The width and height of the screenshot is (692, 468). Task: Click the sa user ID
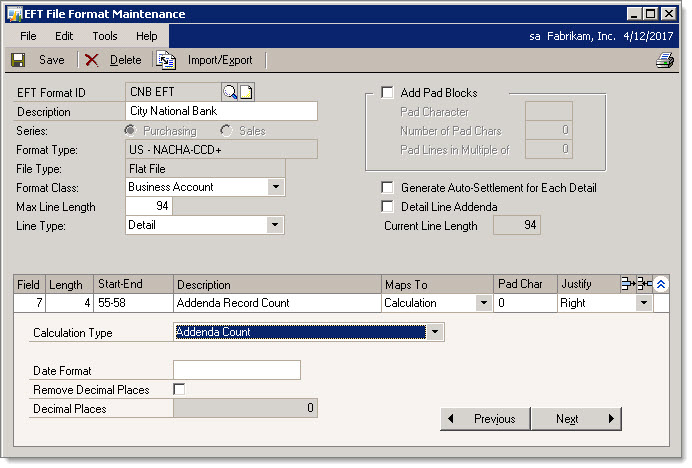(x=534, y=36)
